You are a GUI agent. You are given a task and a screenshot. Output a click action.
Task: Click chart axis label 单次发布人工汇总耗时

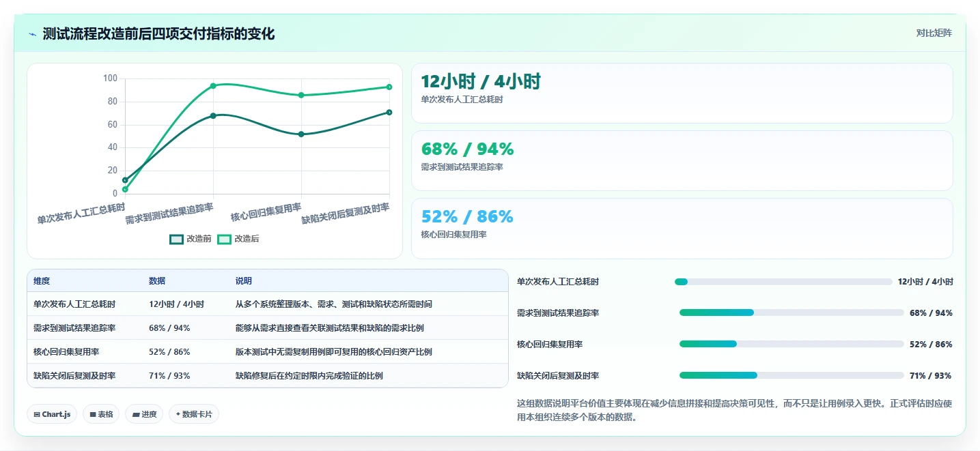click(x=81, y=213)
